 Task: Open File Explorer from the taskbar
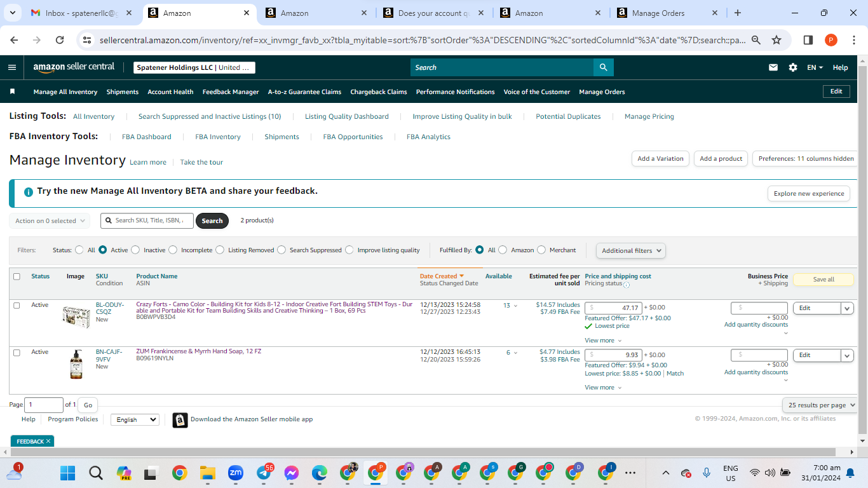pyautogui.click(x=208, y=473)
